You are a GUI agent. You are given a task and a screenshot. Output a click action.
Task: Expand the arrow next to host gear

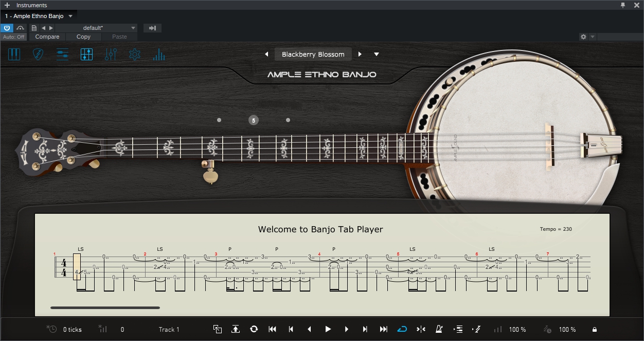coord(593,37)
